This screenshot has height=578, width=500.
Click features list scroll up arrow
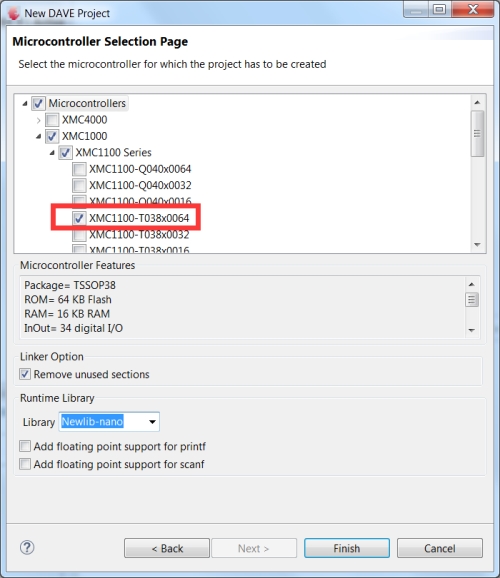(472, 284)
